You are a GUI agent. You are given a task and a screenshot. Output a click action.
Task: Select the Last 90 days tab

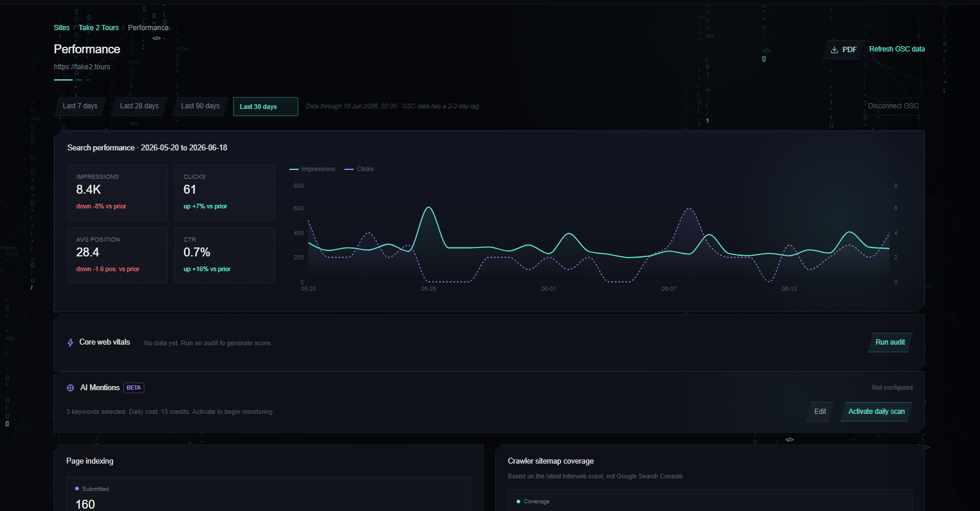[x=200, y=106]
